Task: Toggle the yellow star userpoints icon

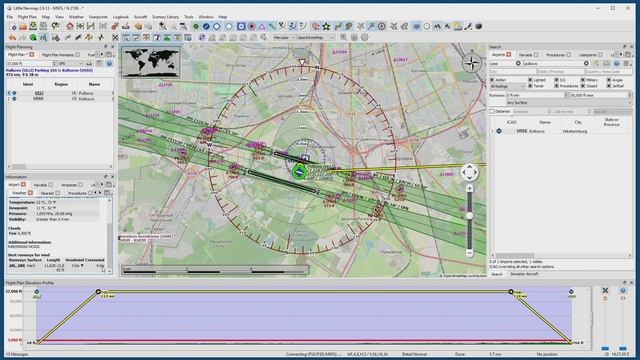Action: pyautogui.click(x=326, y=27)
